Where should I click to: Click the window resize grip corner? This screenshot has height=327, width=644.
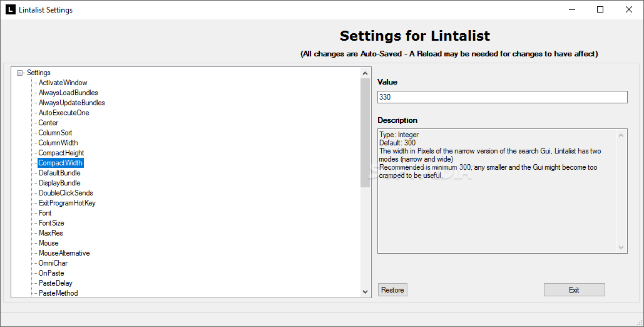639,322
